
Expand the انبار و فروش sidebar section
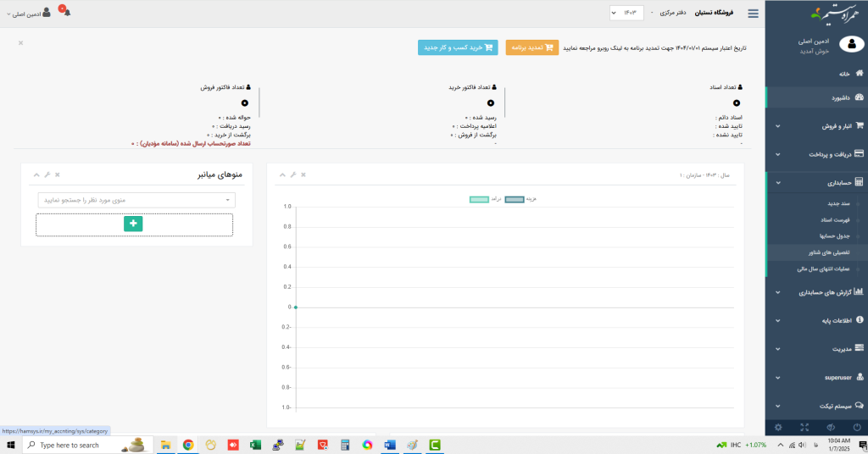815,125
